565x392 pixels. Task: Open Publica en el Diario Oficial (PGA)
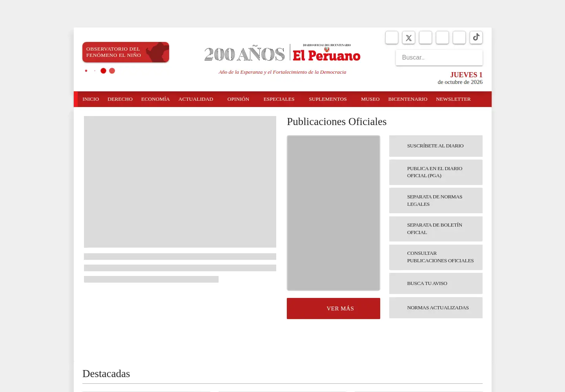coord(436,172)
